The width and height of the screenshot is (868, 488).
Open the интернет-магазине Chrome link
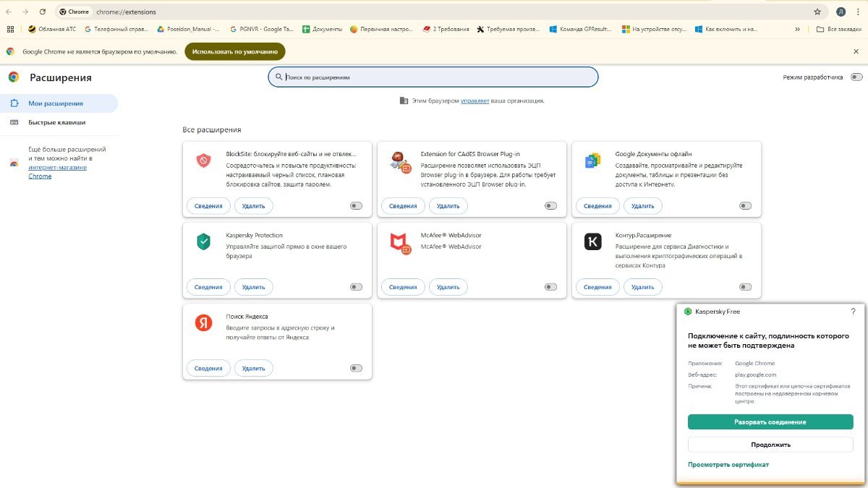point(57,171)
